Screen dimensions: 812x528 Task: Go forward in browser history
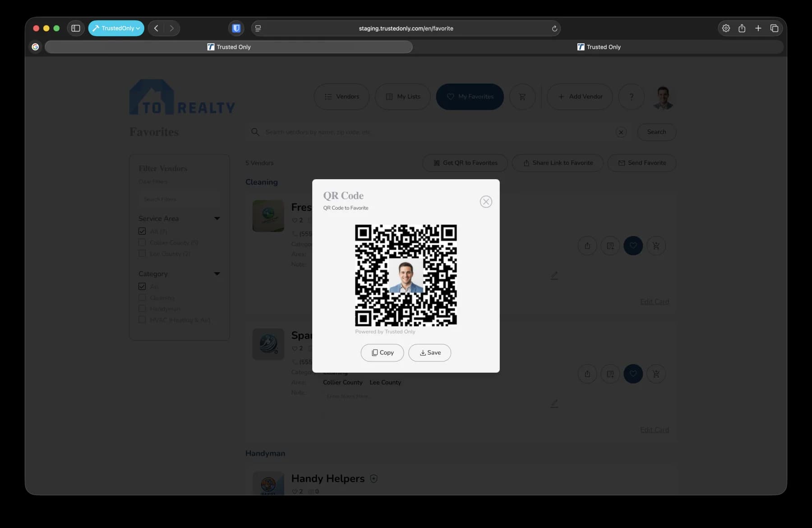172,28
